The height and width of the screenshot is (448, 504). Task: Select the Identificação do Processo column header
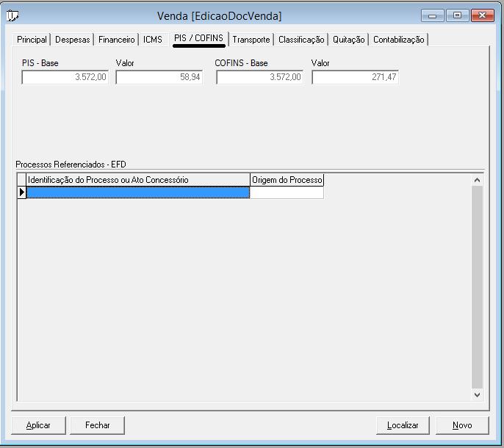point(138,180)
